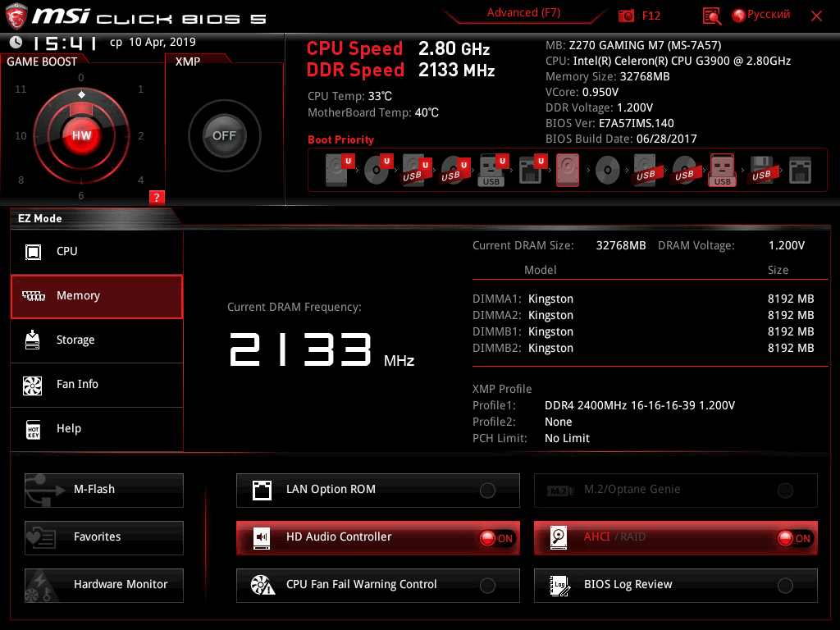The width and height of the screenshot is (840, 630).
Task: Turn off HD Audio Controller switch
Action: coord(496,538)
